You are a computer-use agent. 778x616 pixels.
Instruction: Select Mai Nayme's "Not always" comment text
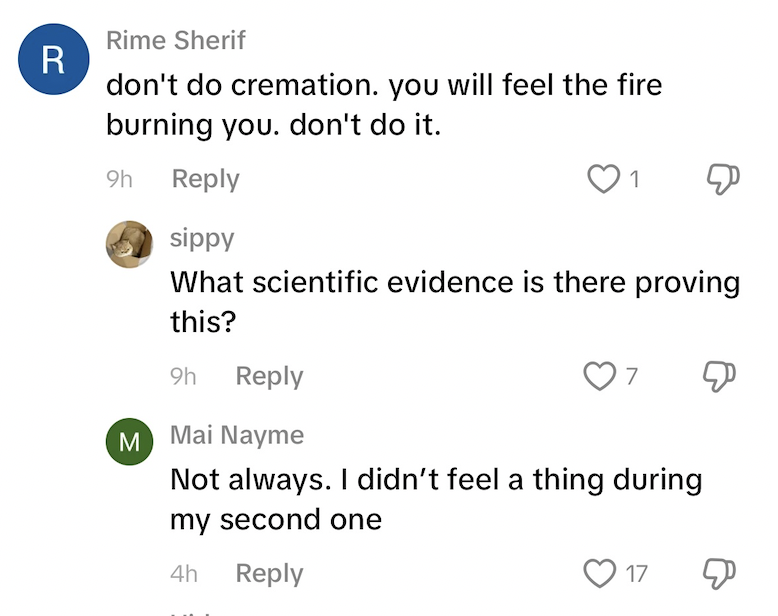click(436, 499)
